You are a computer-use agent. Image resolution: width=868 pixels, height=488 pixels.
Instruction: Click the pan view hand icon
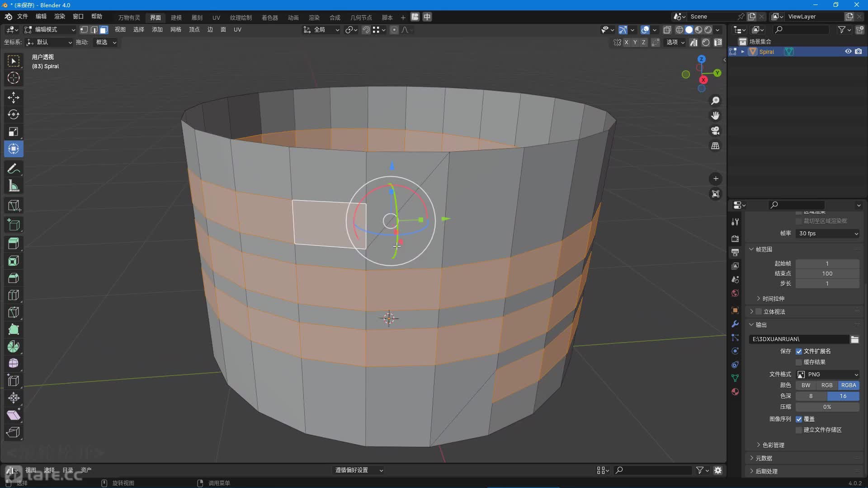coord(715,116)
